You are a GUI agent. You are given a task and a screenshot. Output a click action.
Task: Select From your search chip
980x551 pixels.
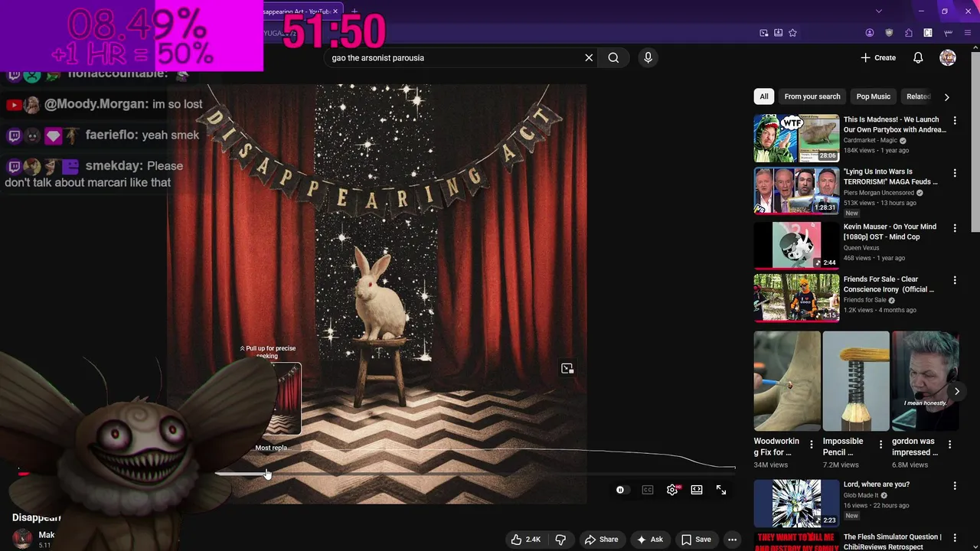click(812, 96)
